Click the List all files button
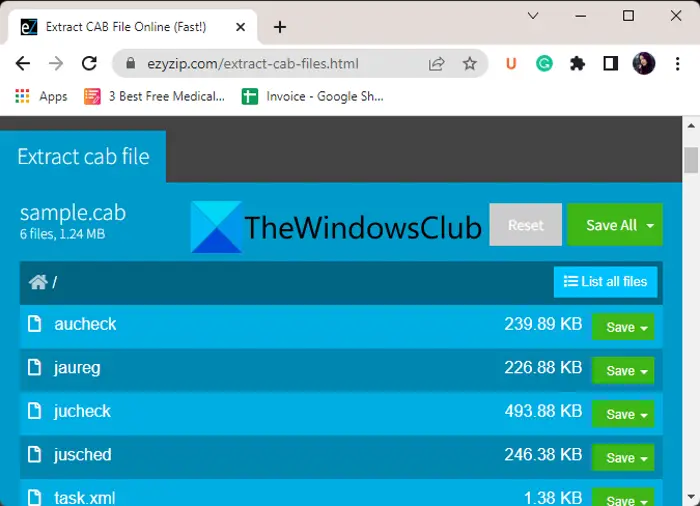This screenshot has width=700, height=506. click(605, 282)
